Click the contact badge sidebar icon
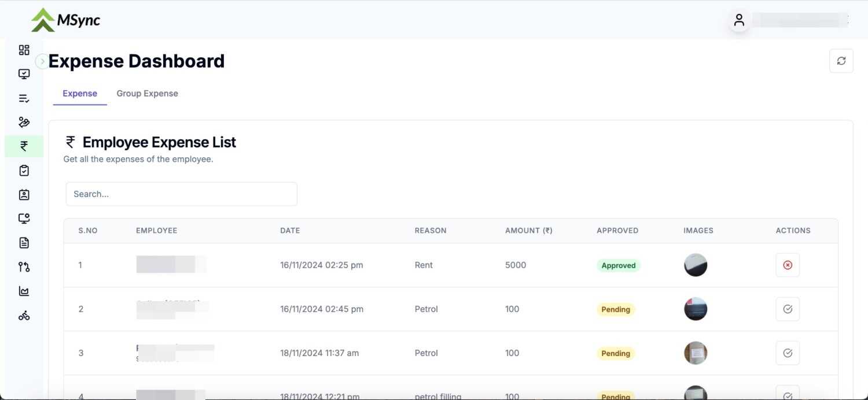The width and height of the screenshot is (868, 400). (24, 195)
